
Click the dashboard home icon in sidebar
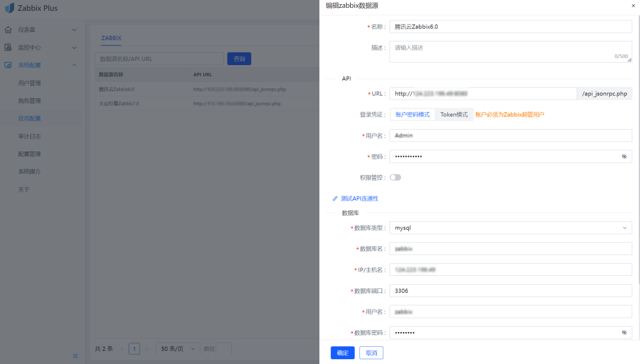pyautogui.click(x=8, y=30)
